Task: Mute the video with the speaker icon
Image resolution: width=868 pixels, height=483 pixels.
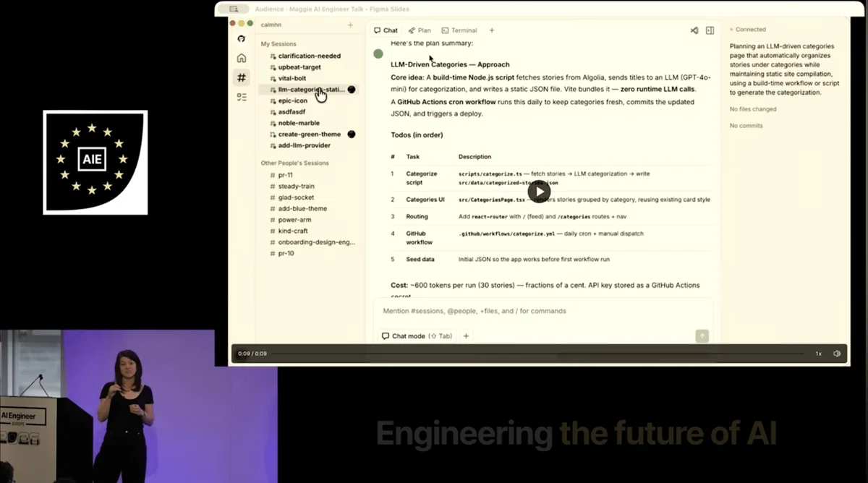Action: [837, 354]
